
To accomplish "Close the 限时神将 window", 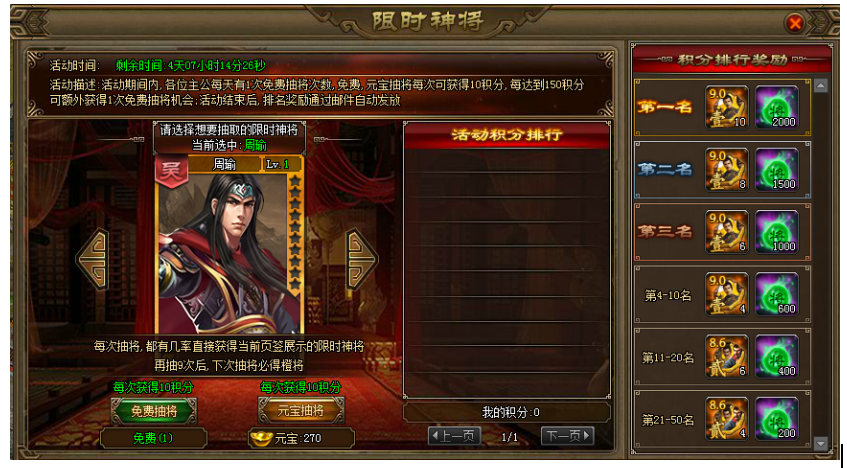I will click(795, 23).
